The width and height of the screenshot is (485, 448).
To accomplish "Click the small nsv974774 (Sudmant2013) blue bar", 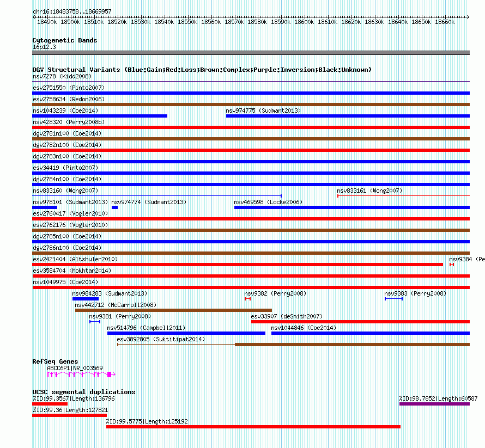I will 115,207.
